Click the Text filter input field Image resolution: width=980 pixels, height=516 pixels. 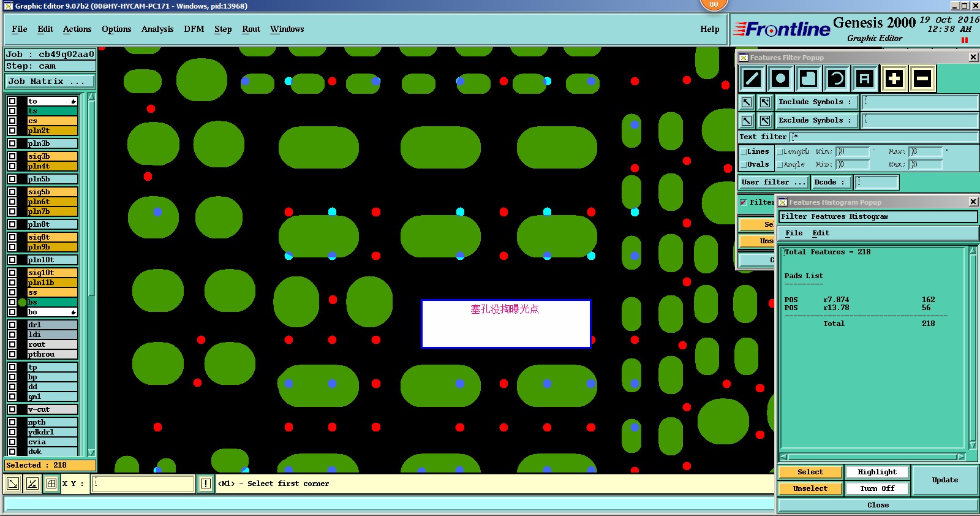(885, 137)
